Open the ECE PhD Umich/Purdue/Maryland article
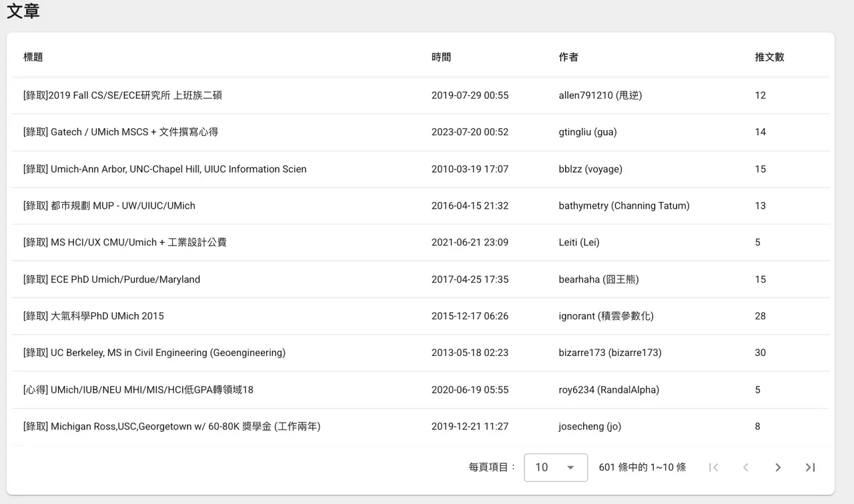 [x=111, y=279]
